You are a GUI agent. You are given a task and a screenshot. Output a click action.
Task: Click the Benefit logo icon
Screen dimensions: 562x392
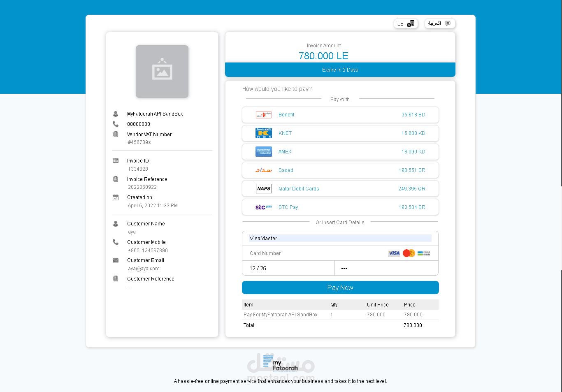(x=264, y=115)
